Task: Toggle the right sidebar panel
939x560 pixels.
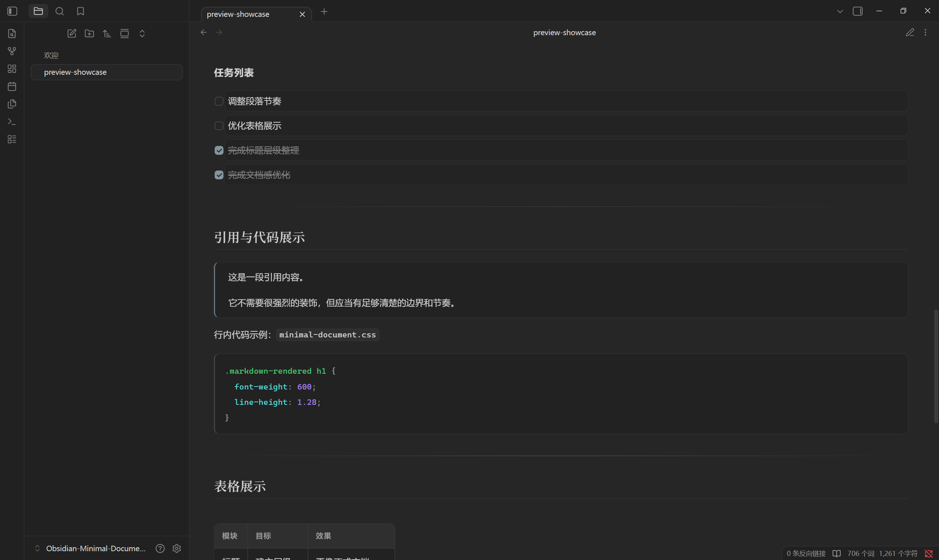Action: [x=858, y=11]
